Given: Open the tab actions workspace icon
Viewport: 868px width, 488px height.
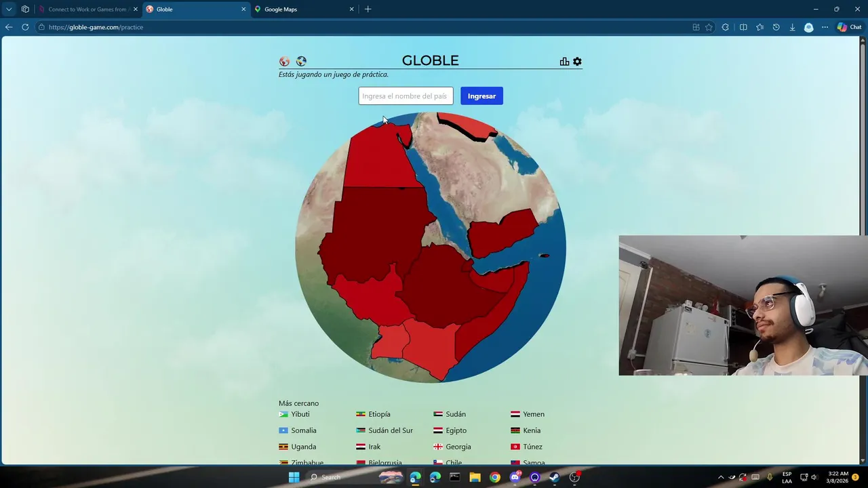Looking at the screenshot, I should pyautogui.click(x=25, y=9).
